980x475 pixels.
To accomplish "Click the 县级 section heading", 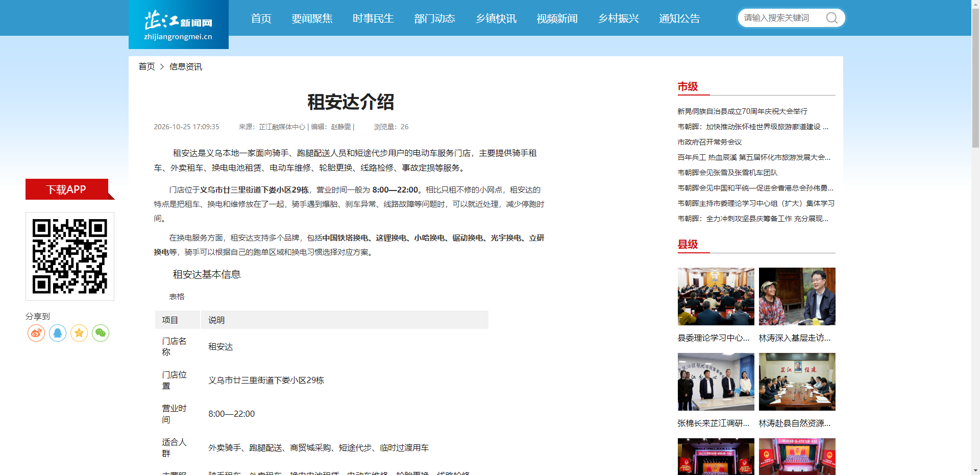I will (688, 245).
